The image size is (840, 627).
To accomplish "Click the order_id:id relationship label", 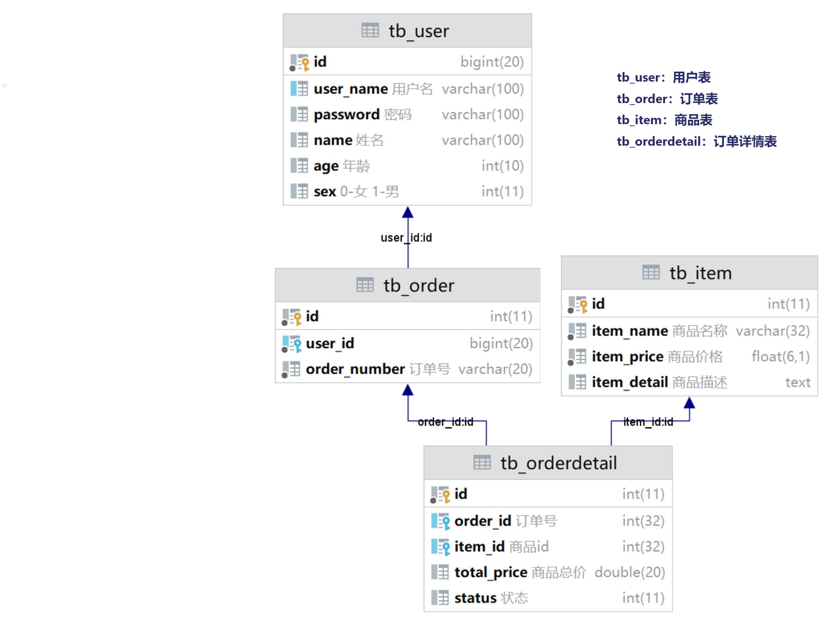I will (445, 422).
